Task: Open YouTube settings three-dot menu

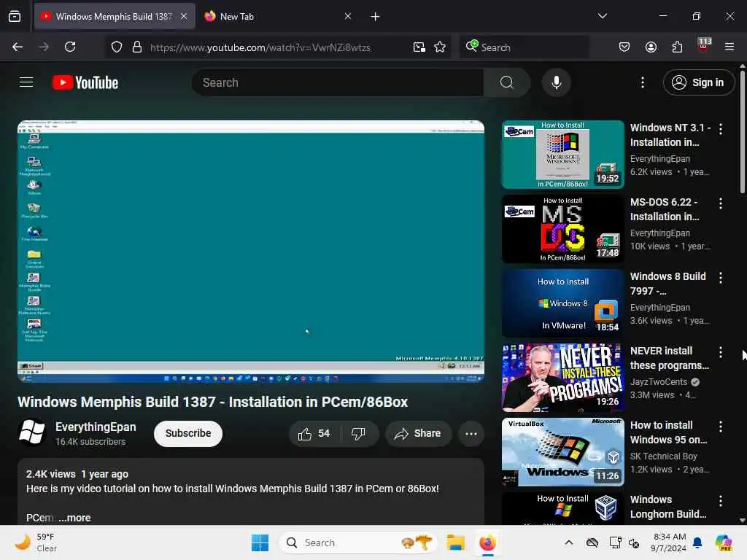Action: point(643,82)
